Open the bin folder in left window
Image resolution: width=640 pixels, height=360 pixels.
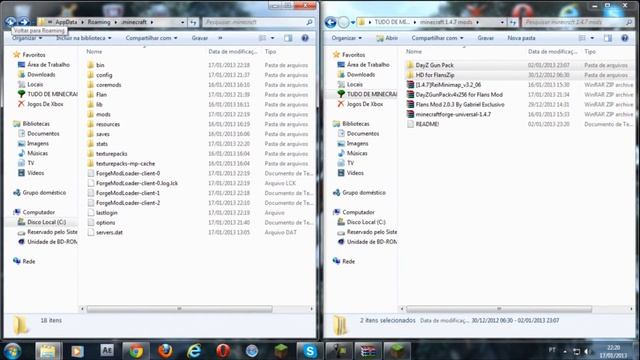point(100,65)
